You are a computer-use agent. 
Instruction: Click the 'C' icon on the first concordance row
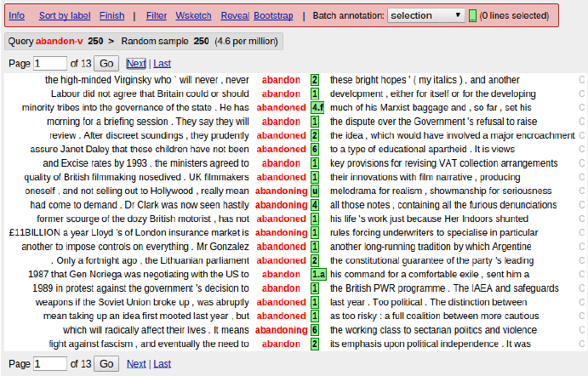click(582, 80)
